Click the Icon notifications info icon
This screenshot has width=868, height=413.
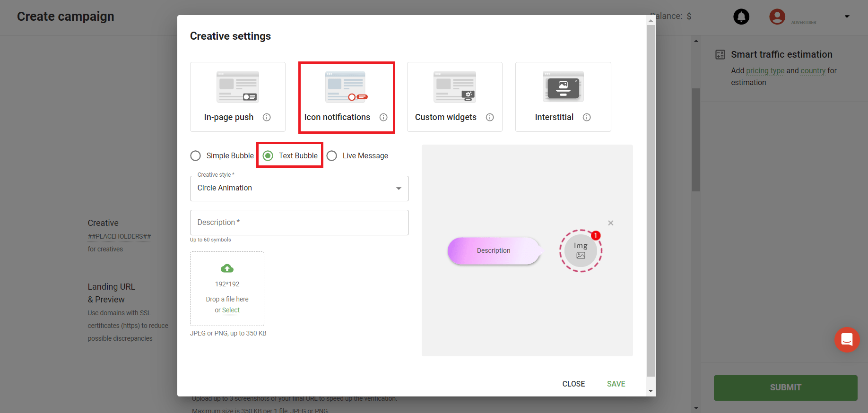click(383, 117)
